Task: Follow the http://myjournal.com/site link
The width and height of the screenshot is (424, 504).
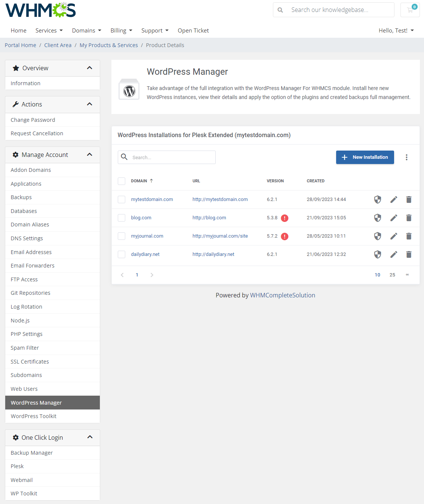Action: [x=220, y=236]
